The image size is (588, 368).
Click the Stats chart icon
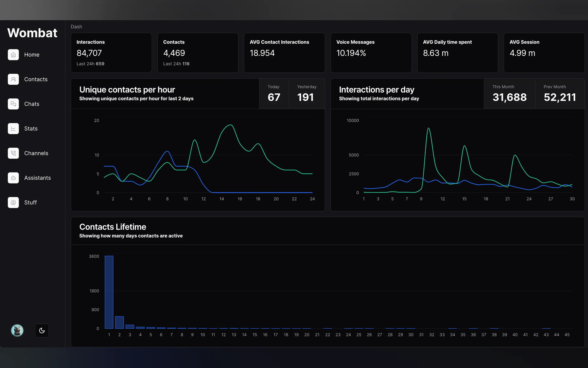13,129
